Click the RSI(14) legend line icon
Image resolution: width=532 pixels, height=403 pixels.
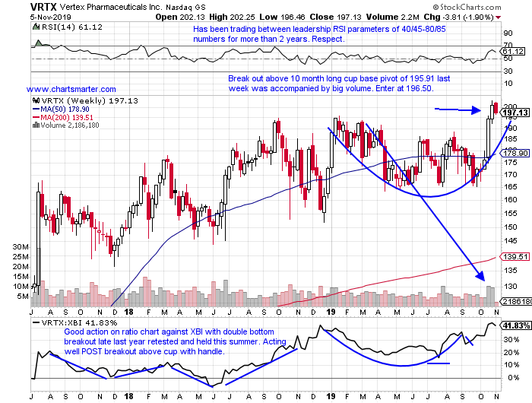click(x=35, y=27)
